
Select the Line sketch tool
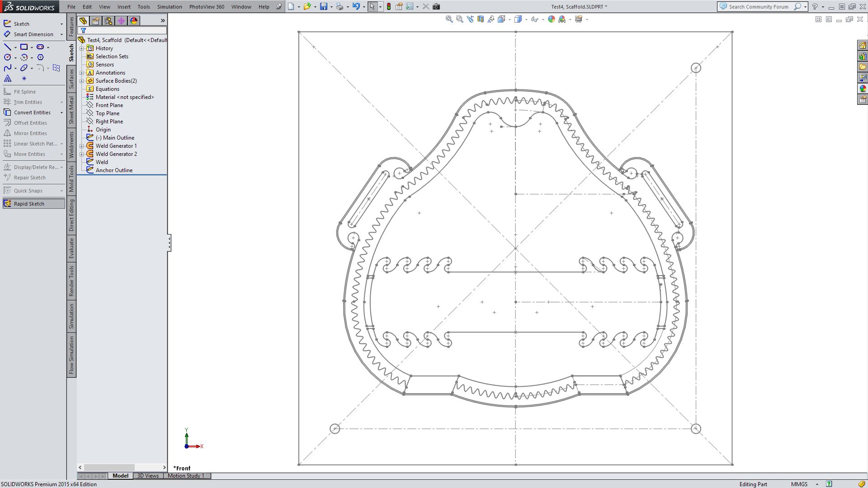7,47
